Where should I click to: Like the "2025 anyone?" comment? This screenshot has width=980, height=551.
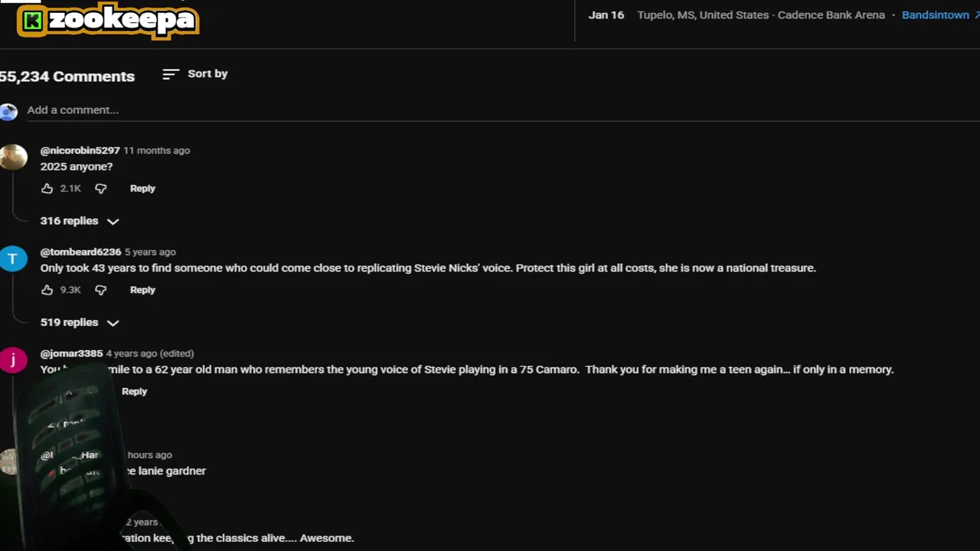pos(47,188)
